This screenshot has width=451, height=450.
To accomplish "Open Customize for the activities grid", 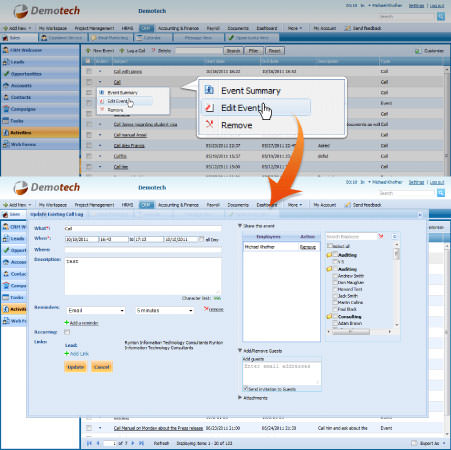I will click(x=430, y=51).
